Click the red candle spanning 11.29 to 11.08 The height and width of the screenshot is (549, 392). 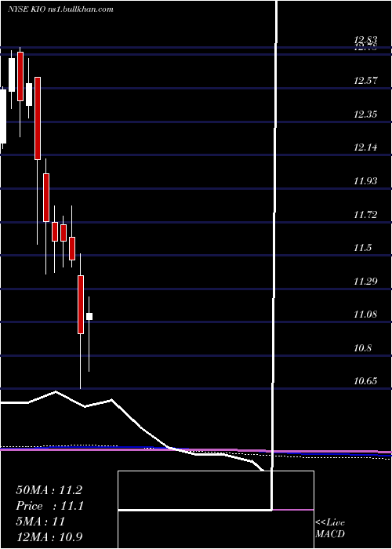tap(81, 304)
